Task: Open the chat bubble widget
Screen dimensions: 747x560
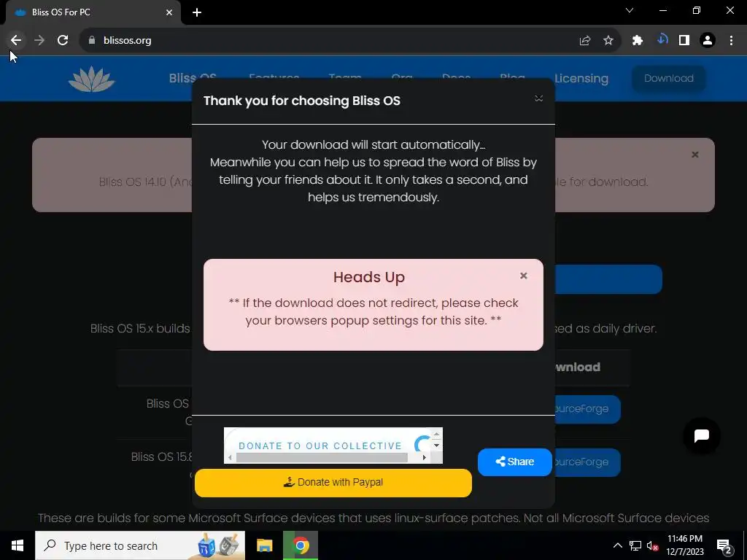Action: click(702, 436)
